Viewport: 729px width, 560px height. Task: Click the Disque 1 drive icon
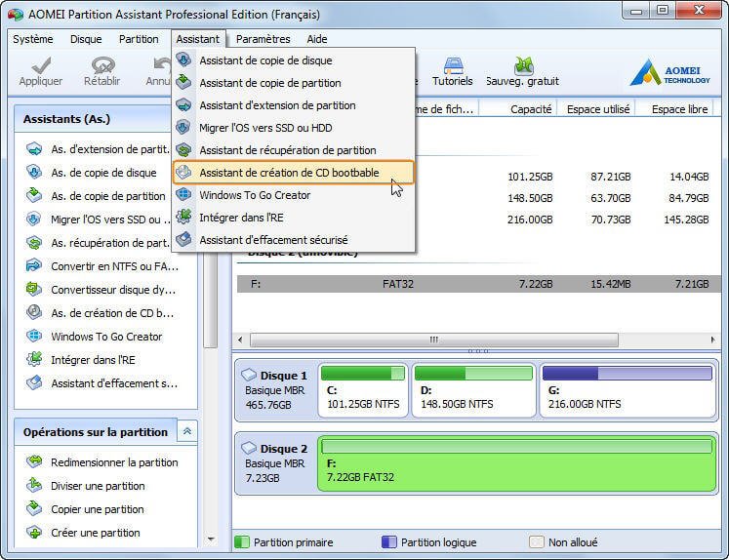[x=249, y=374]
